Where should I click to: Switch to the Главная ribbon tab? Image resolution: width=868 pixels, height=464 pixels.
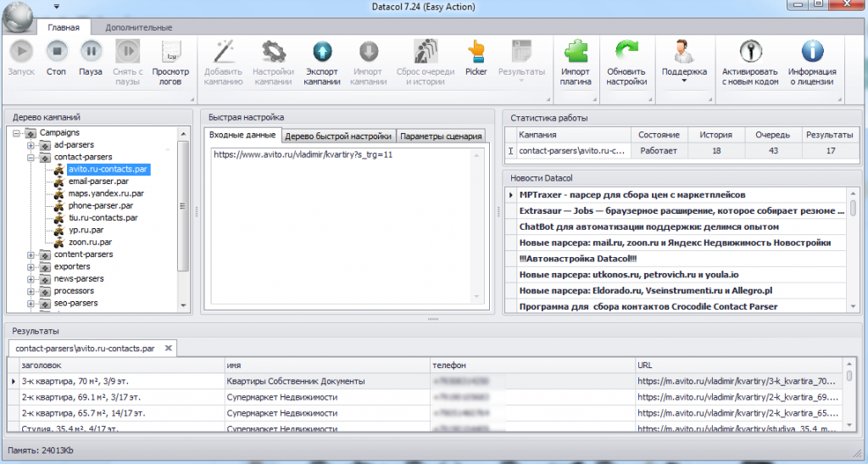pos(63,27)
